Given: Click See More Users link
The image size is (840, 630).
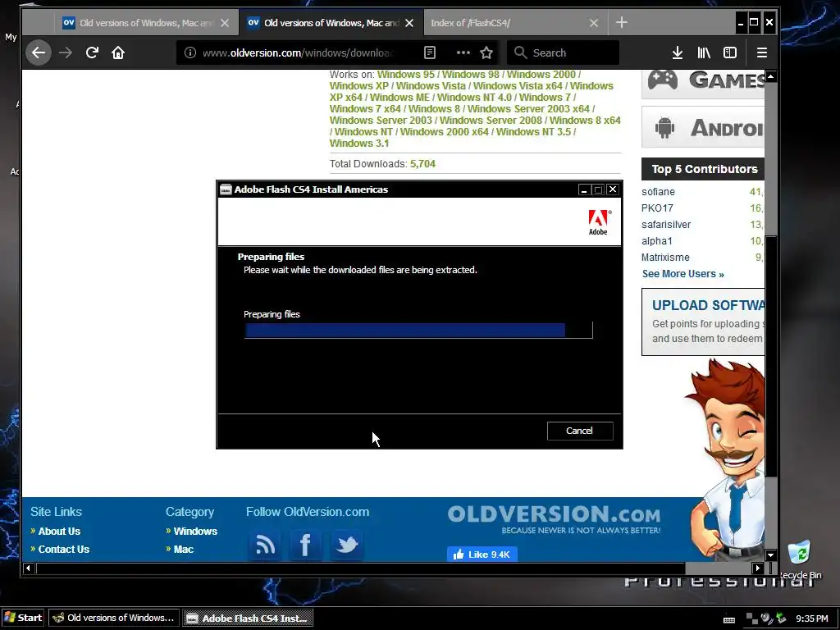Looking at the screenshot, I should coord(683,274).
